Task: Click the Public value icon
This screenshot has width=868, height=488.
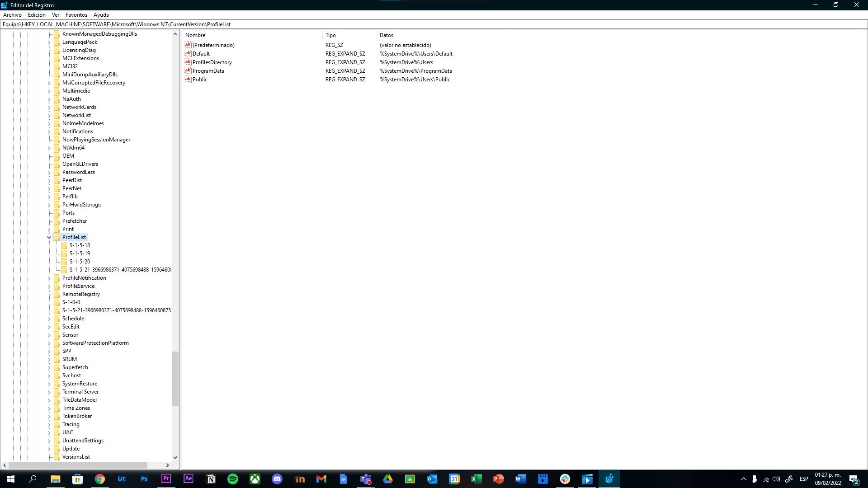Action: [x=188, y=79]
